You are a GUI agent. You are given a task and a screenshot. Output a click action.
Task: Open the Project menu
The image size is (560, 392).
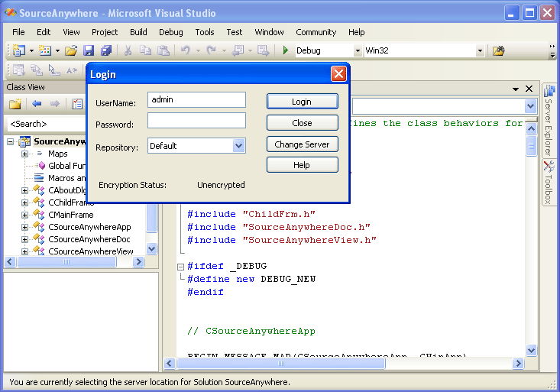105,32
